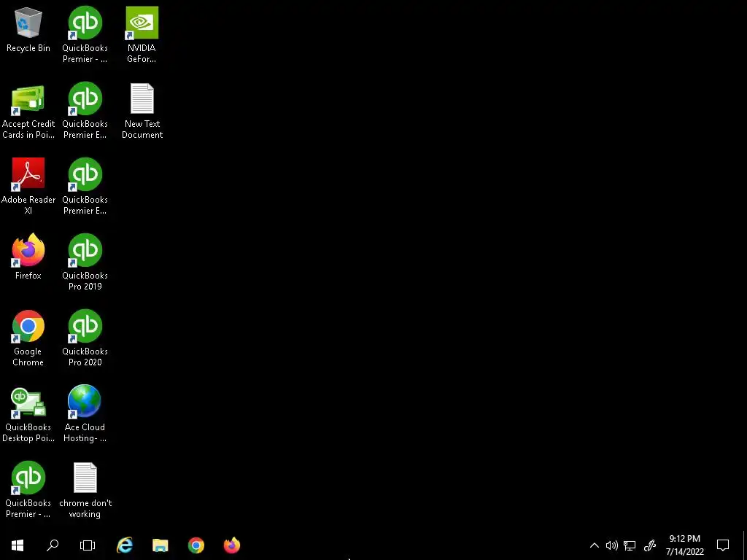Open the pen tray icon beside the clock
The width and height of the screenshot is (747, 560).
click(x=650, y=545)
